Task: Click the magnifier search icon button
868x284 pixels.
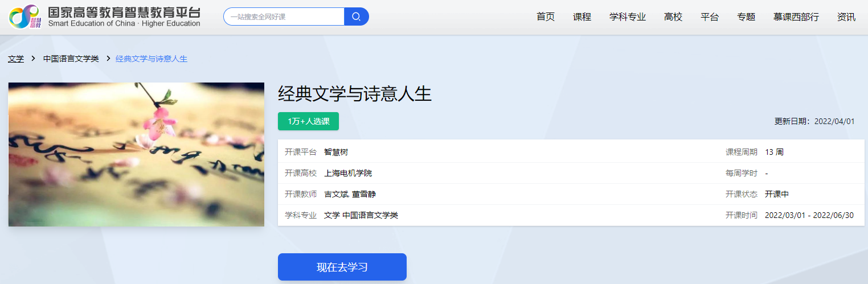Action: pos(357,17)
